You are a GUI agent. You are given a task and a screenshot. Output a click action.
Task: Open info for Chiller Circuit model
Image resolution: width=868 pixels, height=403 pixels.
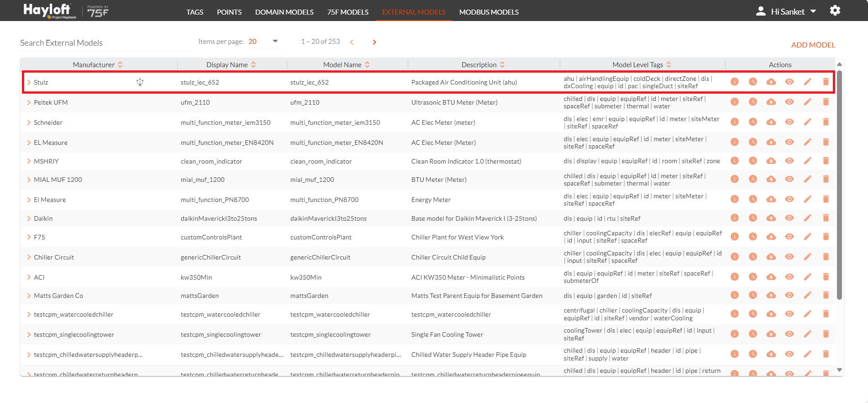click(x=734, y=257)
